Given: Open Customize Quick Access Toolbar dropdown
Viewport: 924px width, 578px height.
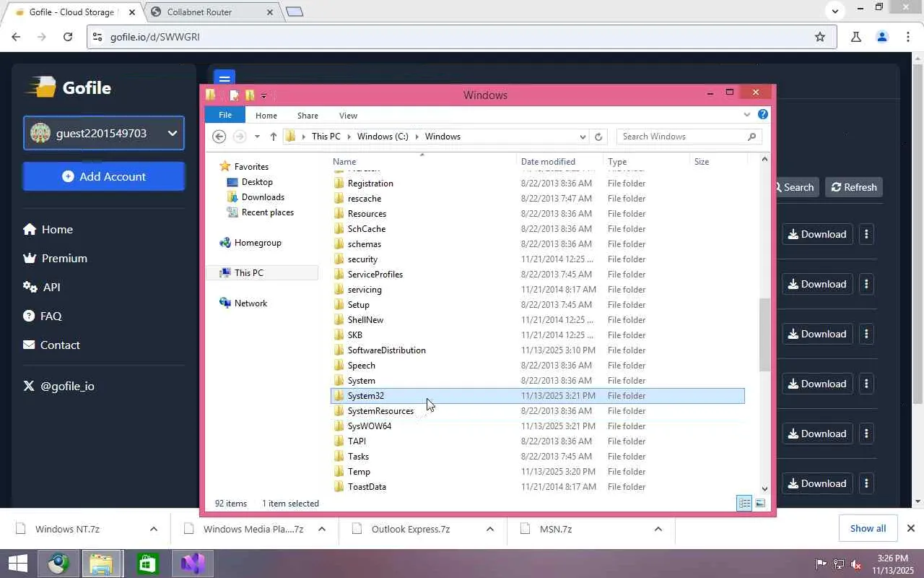Looking at the screenshot, I should point(263,95).
